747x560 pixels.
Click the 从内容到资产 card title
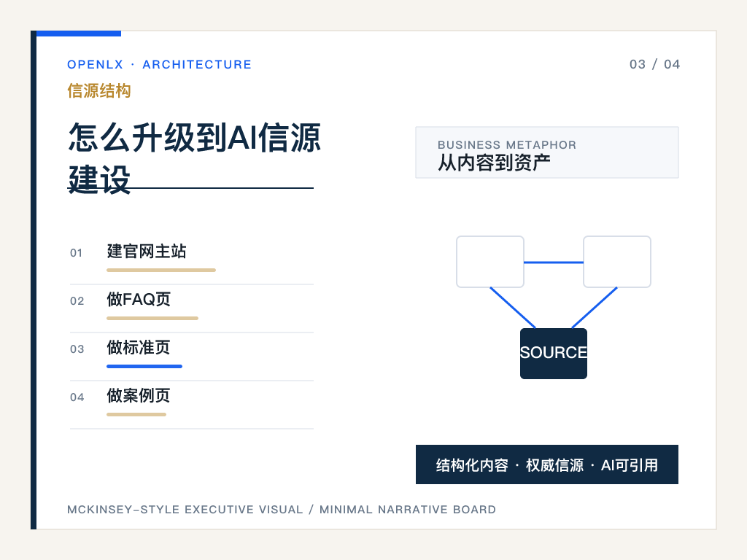pos(494,163)
